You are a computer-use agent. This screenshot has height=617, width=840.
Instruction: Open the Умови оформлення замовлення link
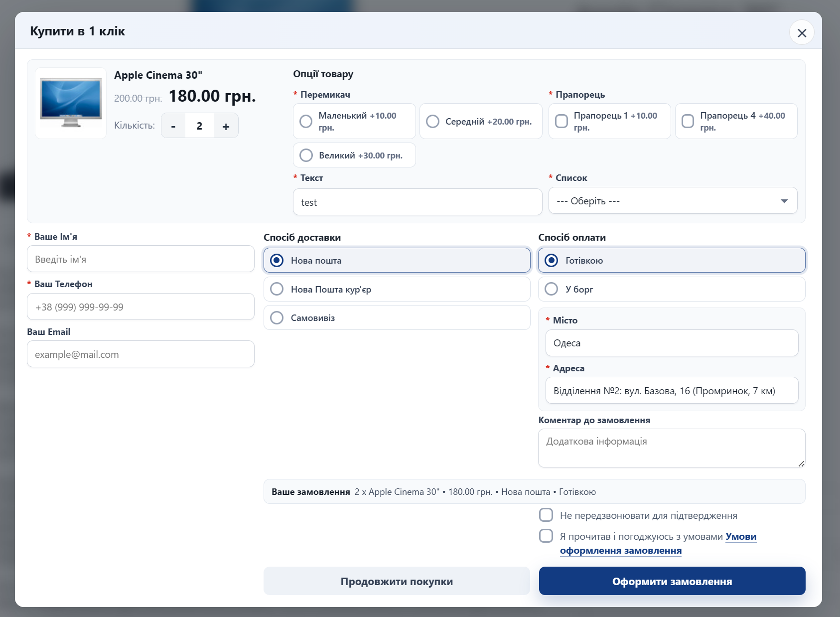621,550
